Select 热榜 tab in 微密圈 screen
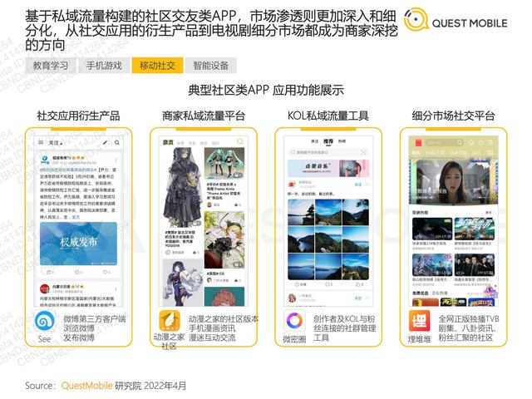Viewport: 532px width, 399px height. [x=342, y=141]
